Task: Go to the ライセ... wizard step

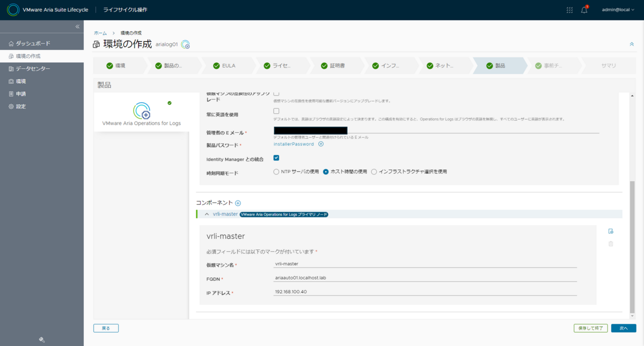Action: coord(280,66)
